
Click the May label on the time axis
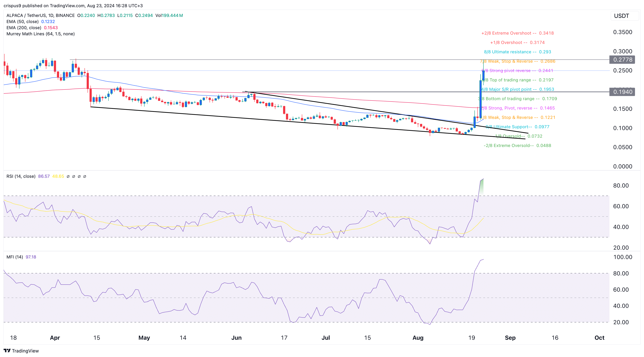tap(144, 338)
